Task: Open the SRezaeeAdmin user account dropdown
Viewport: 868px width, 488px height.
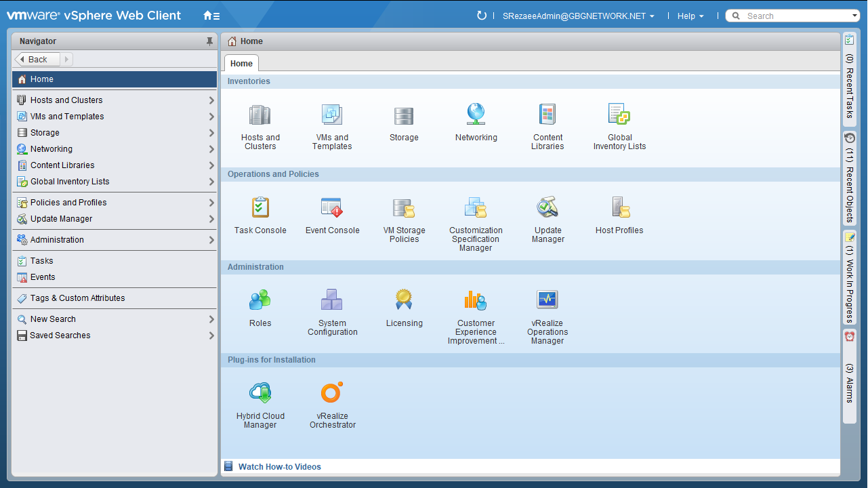Action: coord(578,16)
